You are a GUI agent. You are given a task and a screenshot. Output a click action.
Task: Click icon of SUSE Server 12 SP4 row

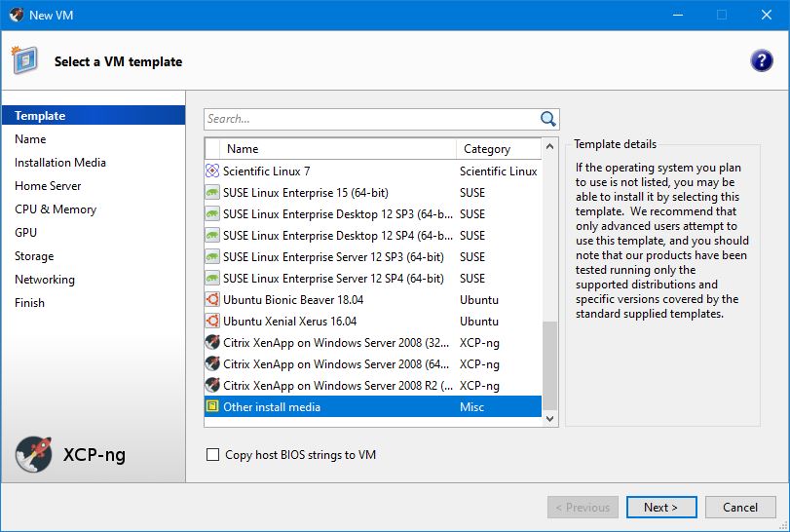(212, 278)
